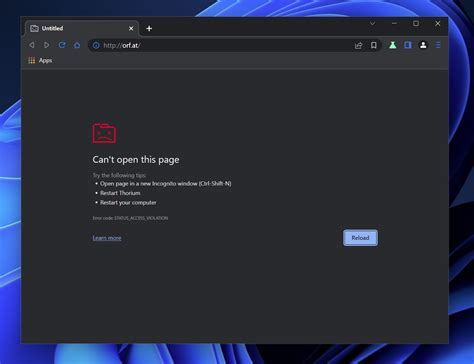Open the green flask experiments icon
Viewport: 474px width, 364px height.
click(x=393, y=45)
